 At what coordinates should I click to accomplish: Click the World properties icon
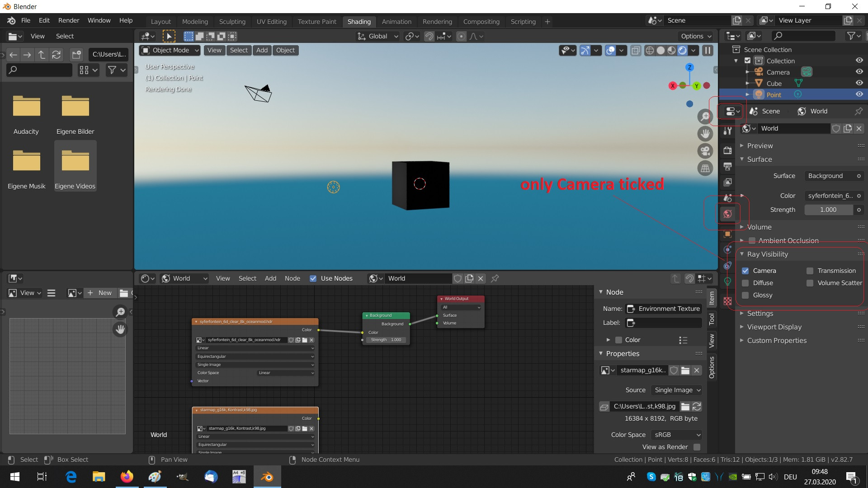pyautogui.click(x=727, y=213)
